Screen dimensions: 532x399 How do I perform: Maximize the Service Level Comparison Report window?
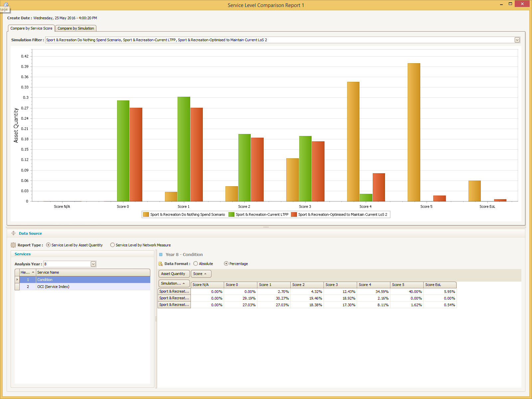[510, 4]
